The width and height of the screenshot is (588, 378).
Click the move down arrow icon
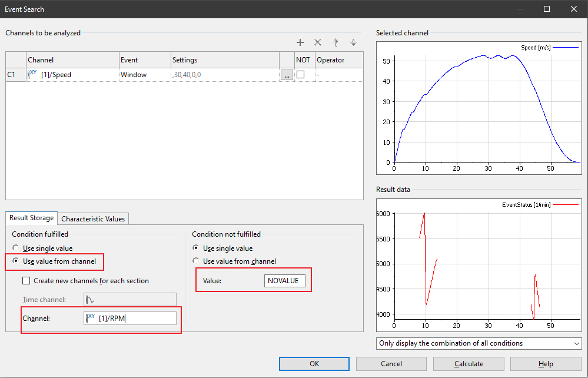coord(353,42)
